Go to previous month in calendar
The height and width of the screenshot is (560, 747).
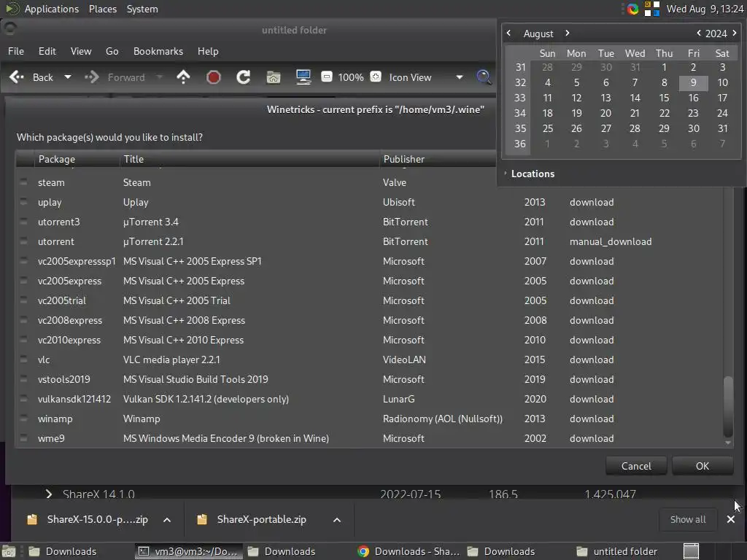[x=508, y=33]
